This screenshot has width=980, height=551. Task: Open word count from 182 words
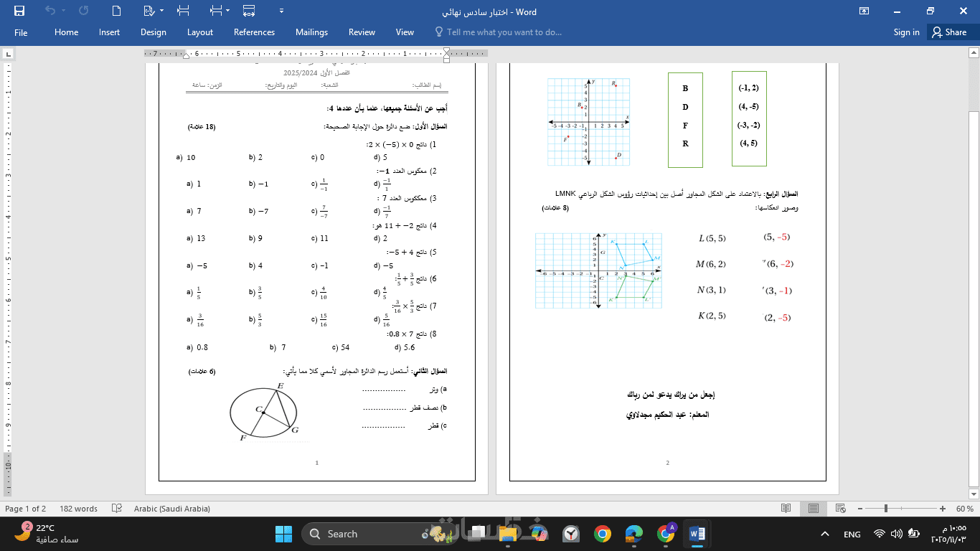pyautogui.click(x=78, y=509)
